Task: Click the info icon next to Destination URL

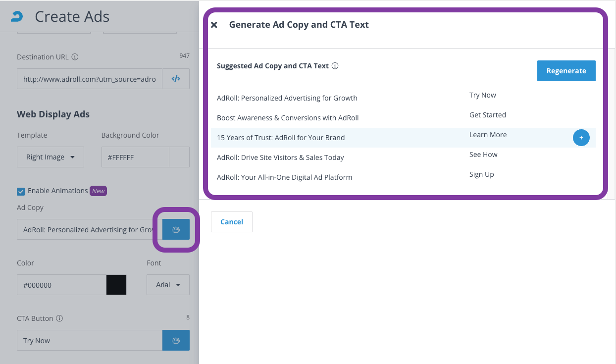Action: point(75,57)
